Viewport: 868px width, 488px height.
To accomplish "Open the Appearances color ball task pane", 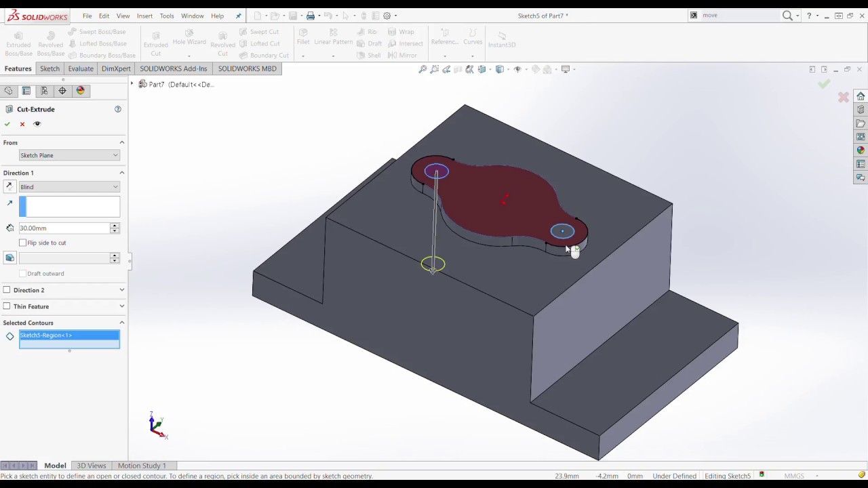I will pyautogui.click(x=861, y=150).
